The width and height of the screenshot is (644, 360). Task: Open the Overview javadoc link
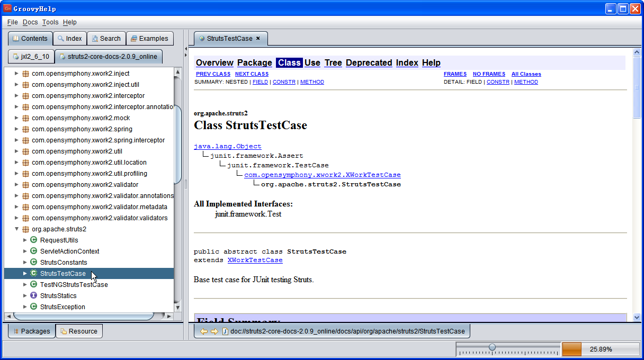pos(214,62)
